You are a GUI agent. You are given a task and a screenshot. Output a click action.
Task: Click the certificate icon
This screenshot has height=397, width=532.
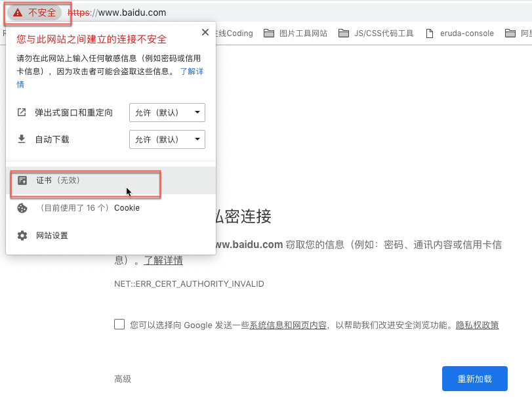click(x=22, y=180)
